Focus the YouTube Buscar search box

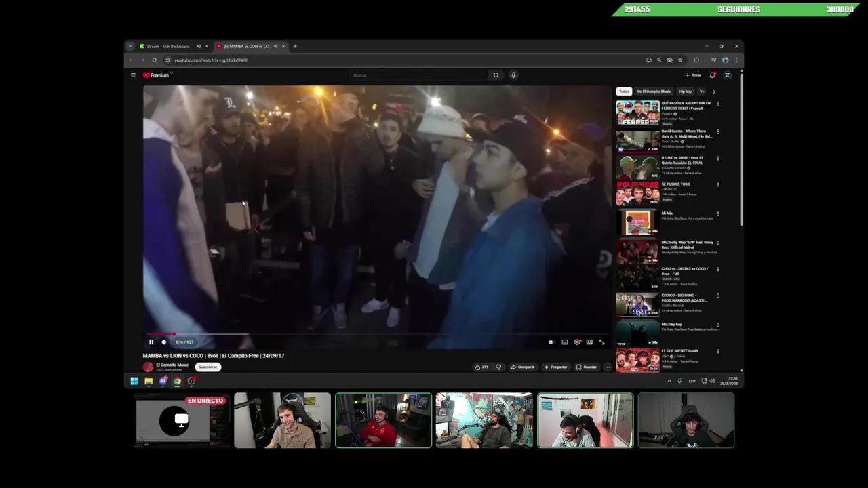point(418,75)
